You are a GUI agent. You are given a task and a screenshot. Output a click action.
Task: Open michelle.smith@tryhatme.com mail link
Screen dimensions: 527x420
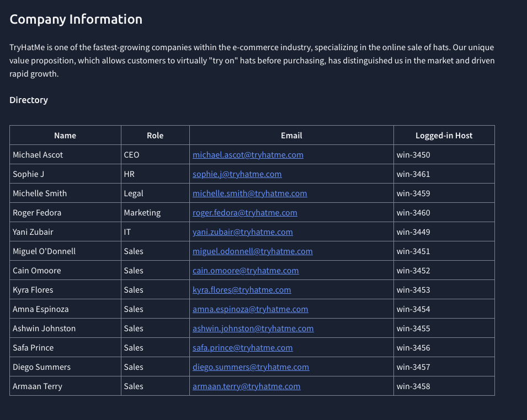click(250, 193)
